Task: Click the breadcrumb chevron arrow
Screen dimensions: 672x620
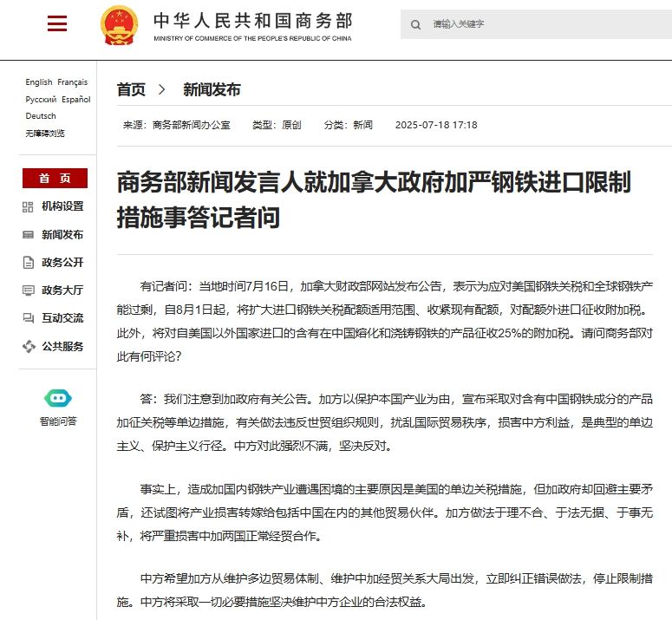Action: pyautogui.click(x=161, y=89)
